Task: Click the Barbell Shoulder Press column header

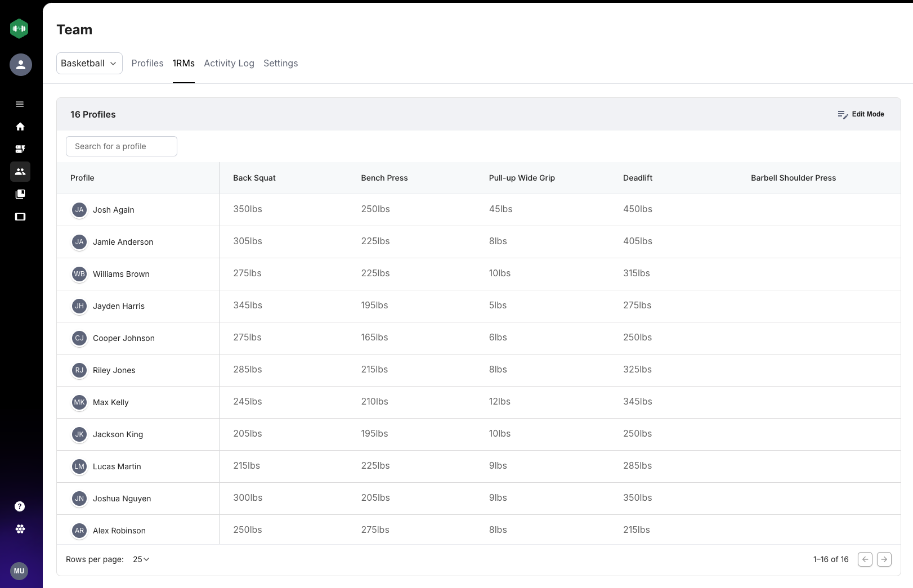Action: [794, 178]
